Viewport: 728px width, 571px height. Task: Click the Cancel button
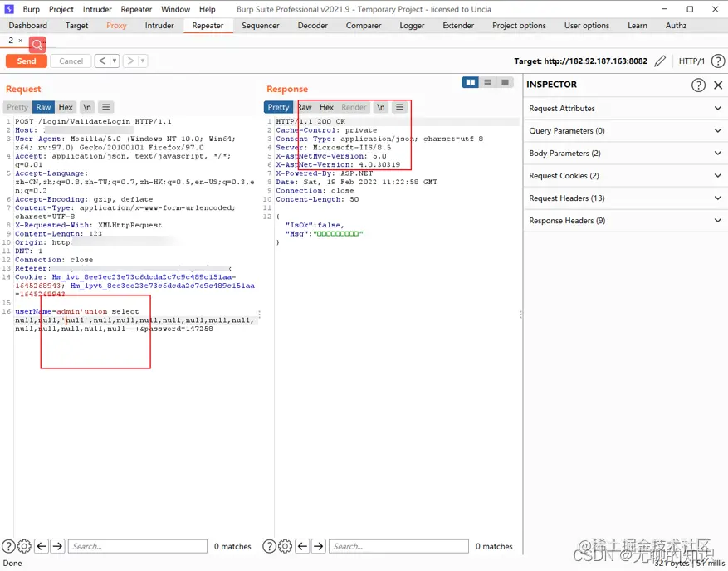pos(71,61)
